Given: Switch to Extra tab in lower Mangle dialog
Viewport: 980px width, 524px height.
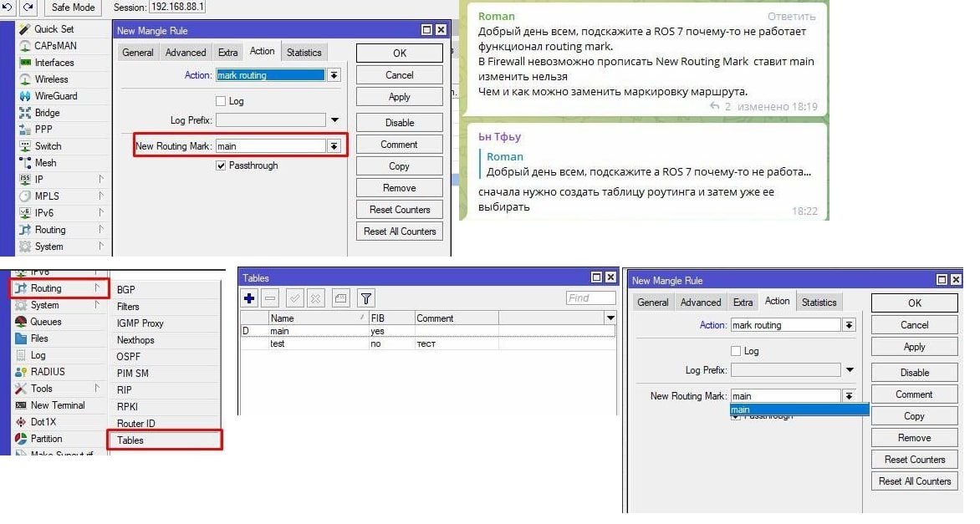Looking at the screenshot, I should pyautogui.click(x=743, y=303).
